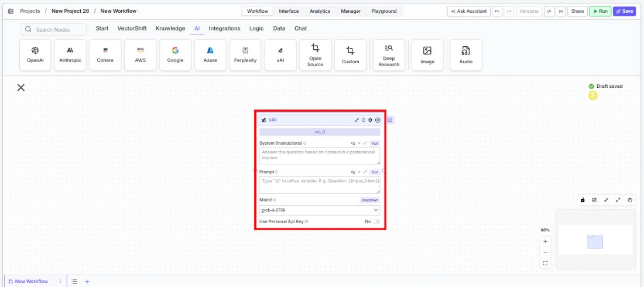Select the hand pan tool
The width and height of the screenshot is (644, 287).
tap(630, 200)
